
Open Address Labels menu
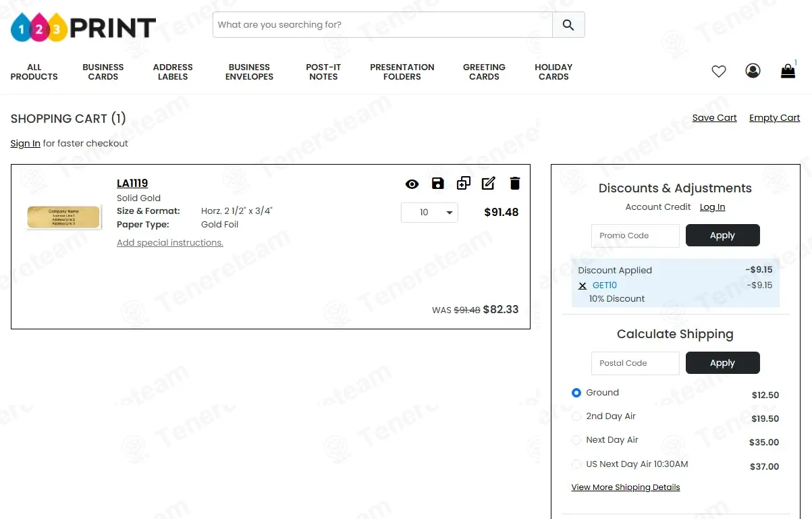point(173,72)
